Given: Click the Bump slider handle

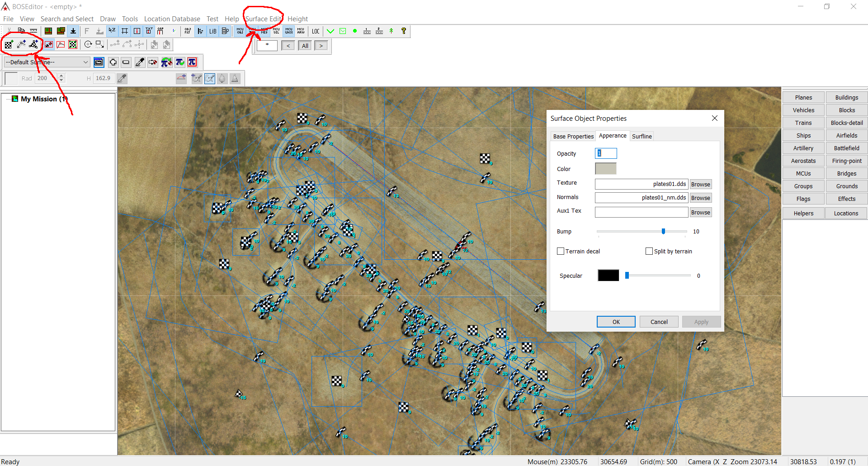Looking at the screenshot, I should 663,231.
